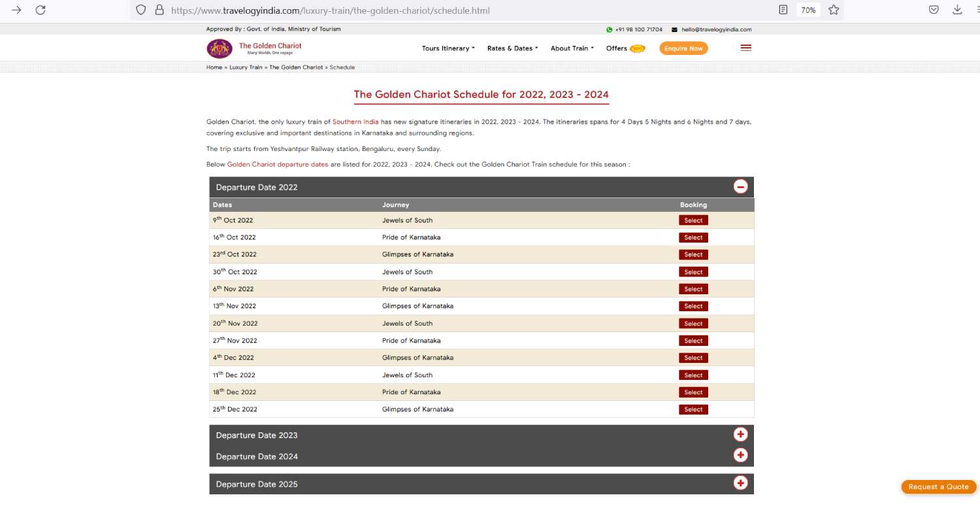Click the padlock site security icon
The image size is (980, 512).
[x=159, y=10]
